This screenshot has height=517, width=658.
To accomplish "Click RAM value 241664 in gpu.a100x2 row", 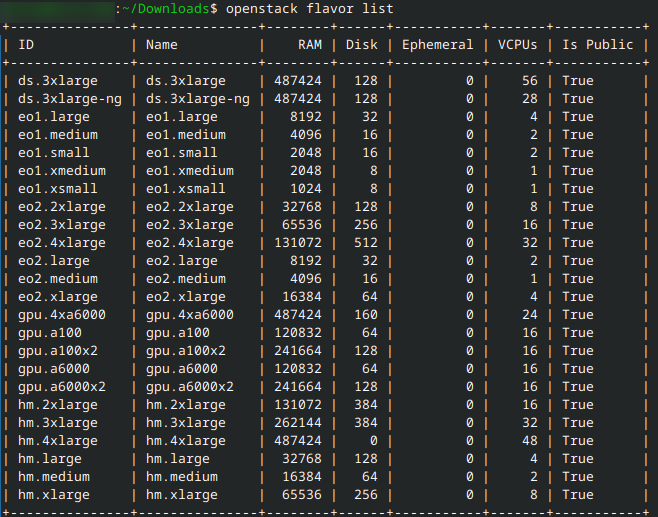I will click(x=298, y=351).
